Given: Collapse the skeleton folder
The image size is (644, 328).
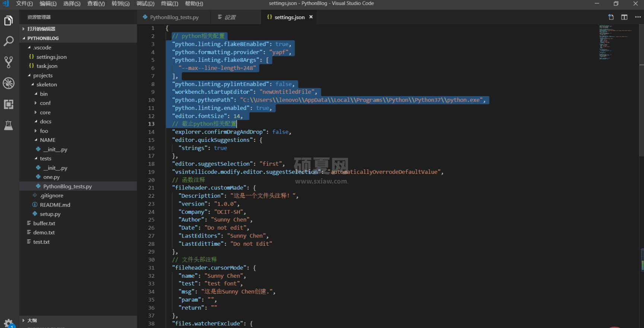Looking at the screenshot, I should 78,85.
